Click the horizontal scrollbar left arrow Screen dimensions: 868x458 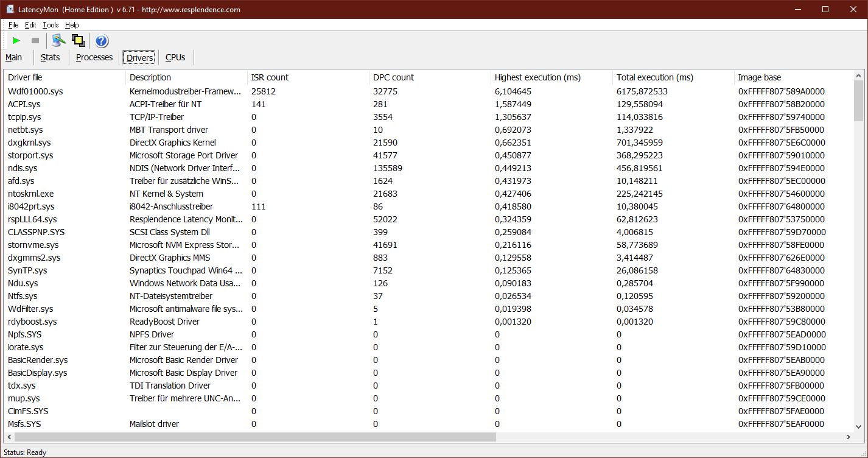[9, 437]
